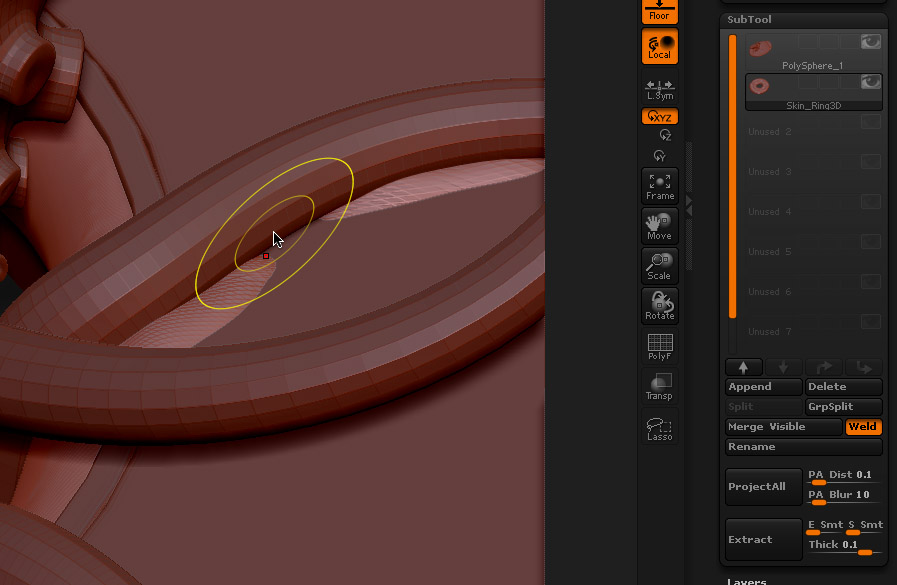Select the Lasso selection icon

pos(659,428)
